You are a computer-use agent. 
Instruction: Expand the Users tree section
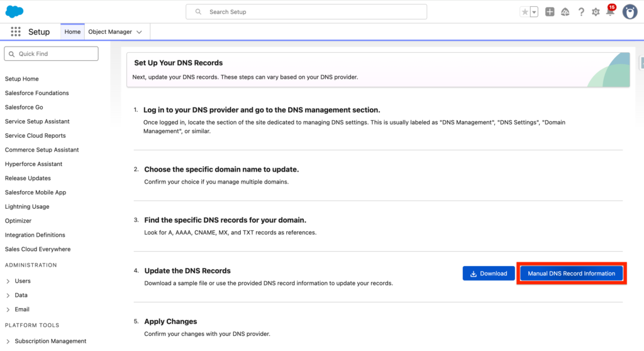pyautogui.click(x=8, y=281)
